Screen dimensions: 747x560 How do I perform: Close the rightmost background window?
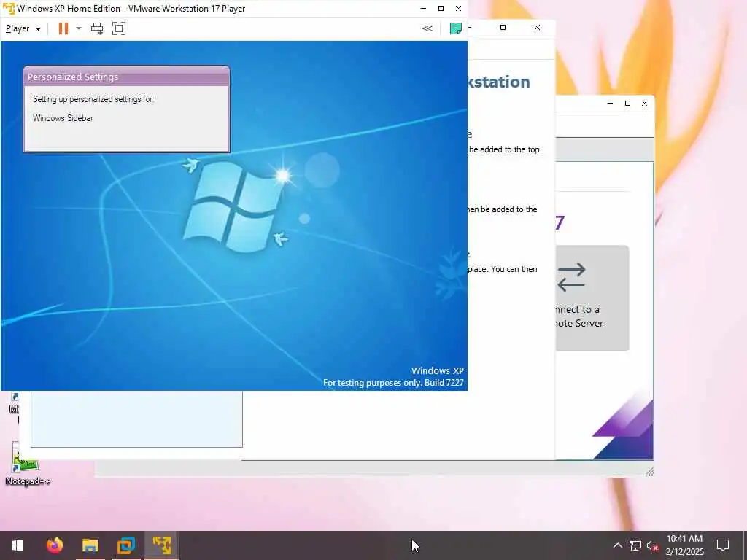tap(645, 104)
